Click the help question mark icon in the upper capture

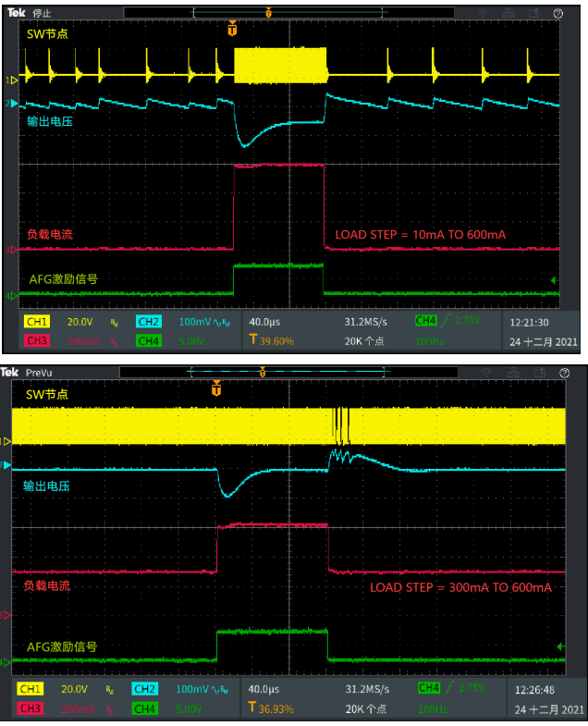point(557,13)
